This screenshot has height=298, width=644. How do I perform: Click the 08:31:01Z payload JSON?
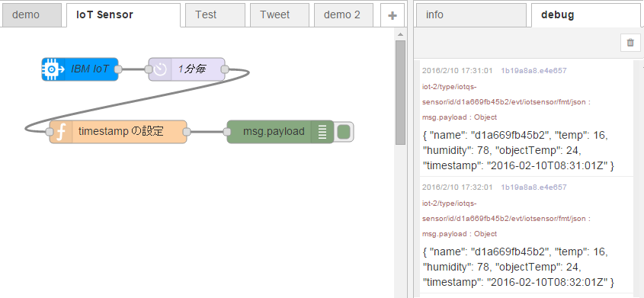[518, 151]
